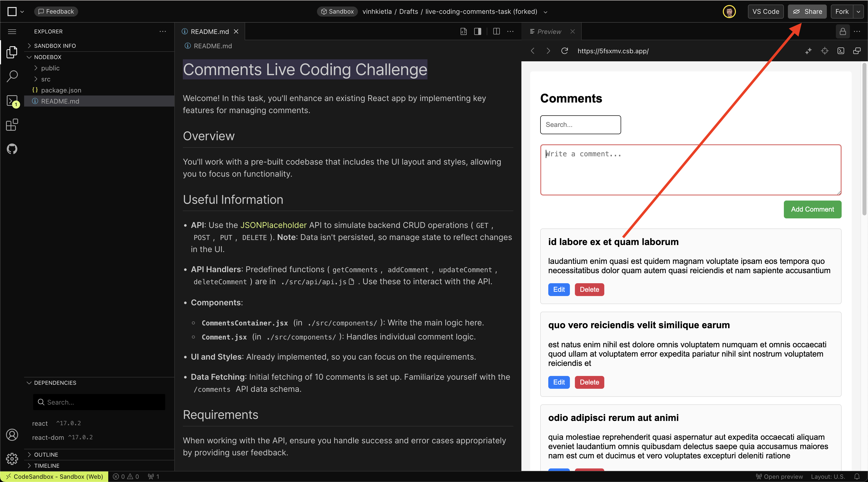
Task: Select the README.md editor tab
Action: pos(209,31)
